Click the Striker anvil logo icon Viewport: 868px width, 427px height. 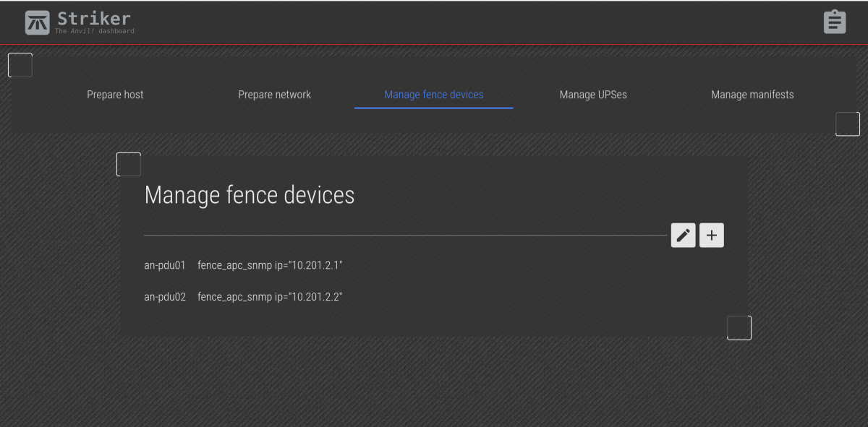click(37, 22)
